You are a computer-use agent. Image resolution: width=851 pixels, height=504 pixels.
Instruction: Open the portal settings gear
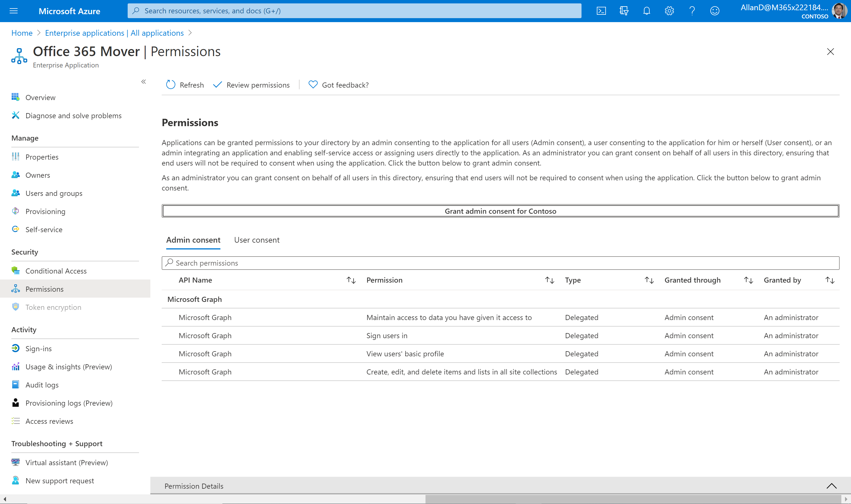tap(669, 10)
